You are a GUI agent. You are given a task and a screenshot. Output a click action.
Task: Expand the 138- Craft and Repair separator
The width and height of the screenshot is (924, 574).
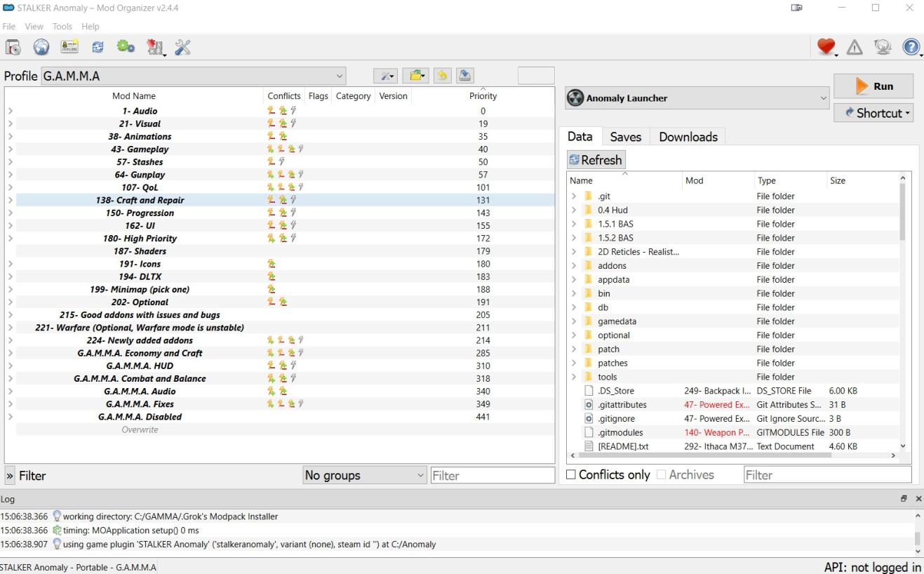coord(11,200)
